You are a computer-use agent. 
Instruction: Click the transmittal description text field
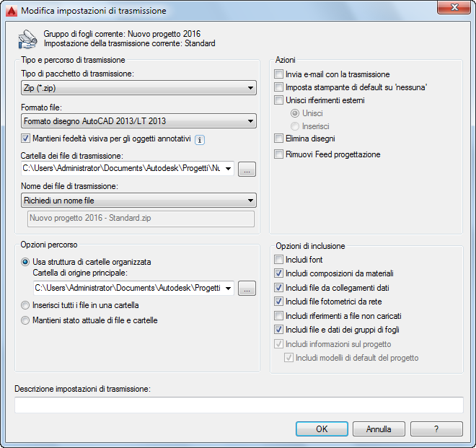[x=238, y=405]
